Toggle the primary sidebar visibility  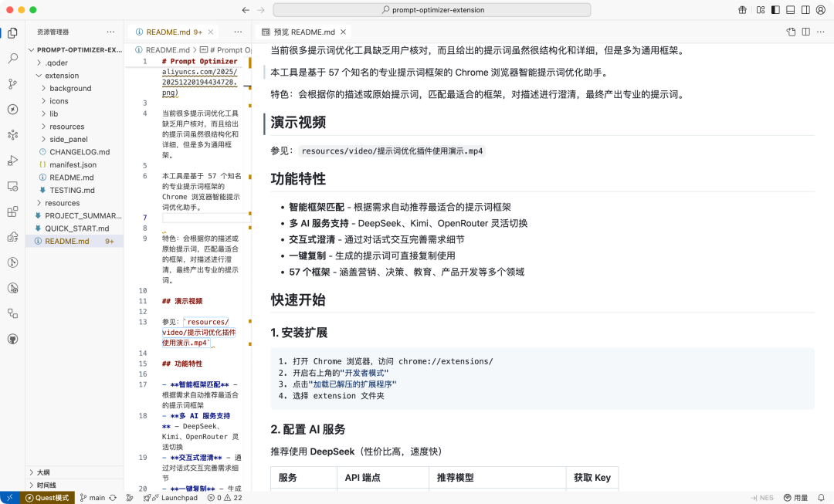[x=775, y=10]
